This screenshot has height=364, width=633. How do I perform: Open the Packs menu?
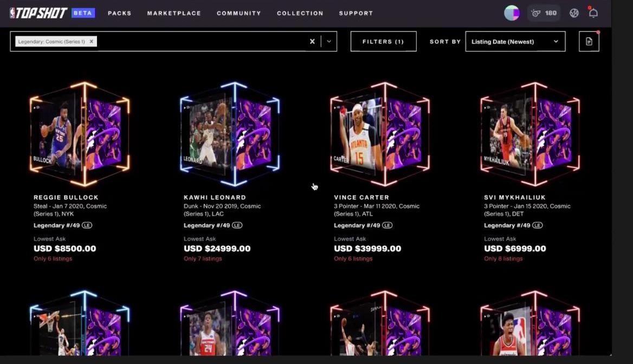click(x=119, y=13)
